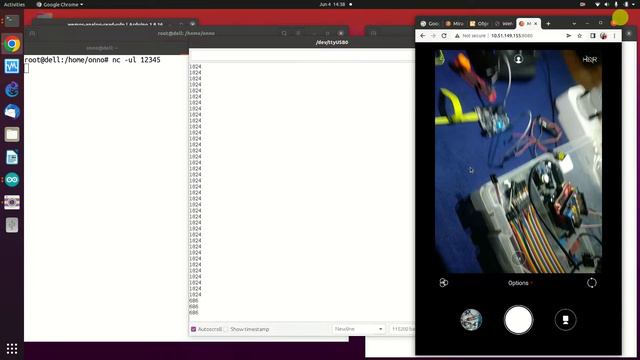Switch to the fourth Chrome tab
Image resolution: width=640 pixels, height=360 pixels.
click(503, 24)
